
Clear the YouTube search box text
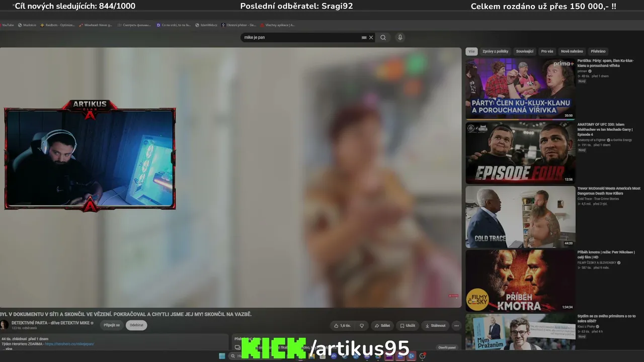click(x=371, y=37)
